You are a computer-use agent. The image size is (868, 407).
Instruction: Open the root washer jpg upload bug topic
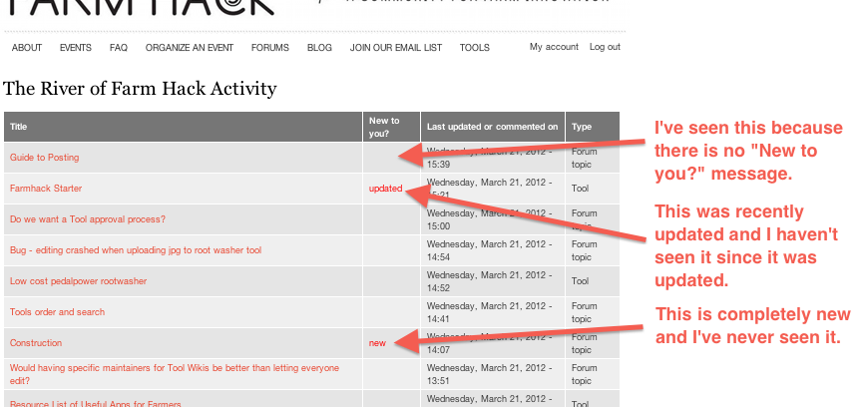point(136,250)
